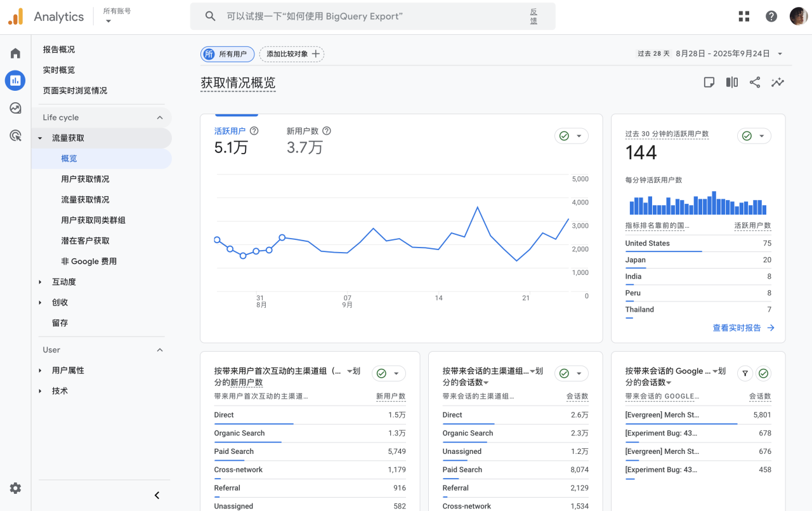Click the 添加比较对象 button
The image size is (812, 511).
292,54
